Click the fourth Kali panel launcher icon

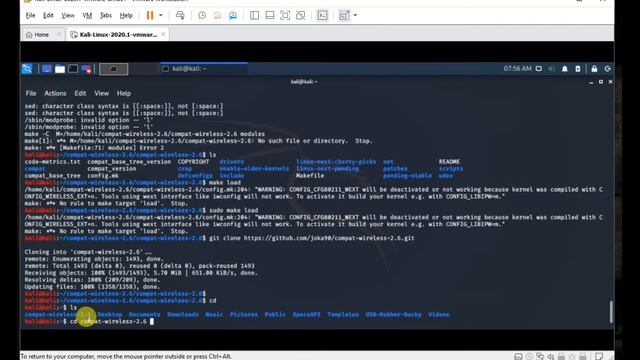(x=86, y=69)
